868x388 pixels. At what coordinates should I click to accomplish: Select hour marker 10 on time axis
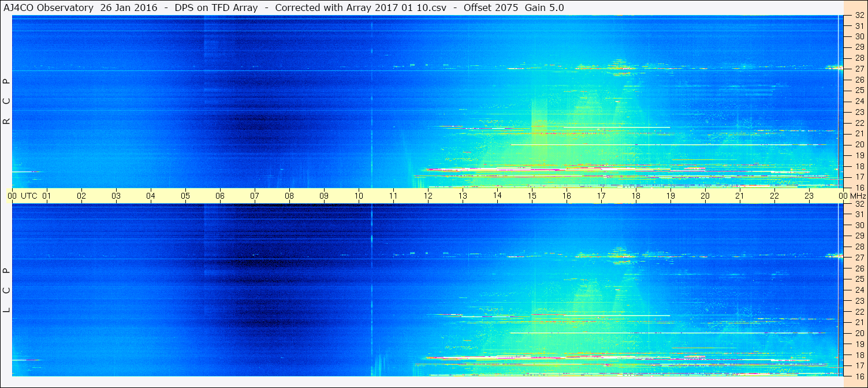point(359,196)
